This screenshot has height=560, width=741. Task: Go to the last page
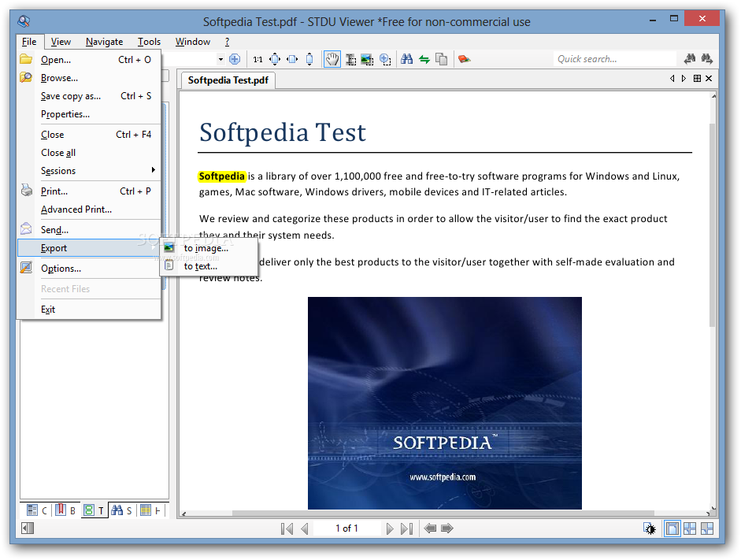coord(407,528)
